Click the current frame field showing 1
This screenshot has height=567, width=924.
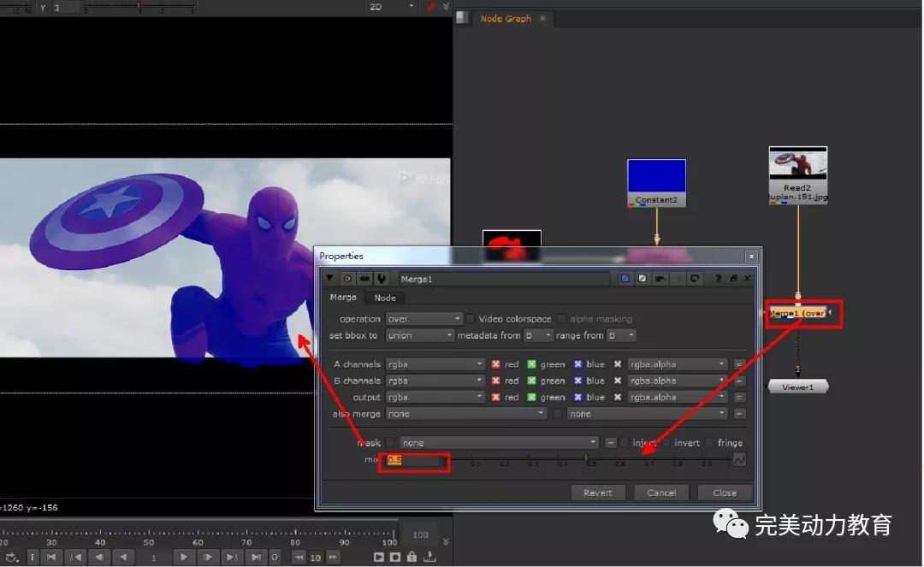coord(154,558)
